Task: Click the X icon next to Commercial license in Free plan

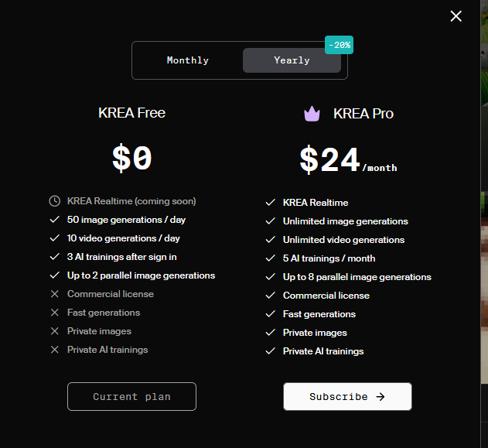Action: click(x=55, y=294)
